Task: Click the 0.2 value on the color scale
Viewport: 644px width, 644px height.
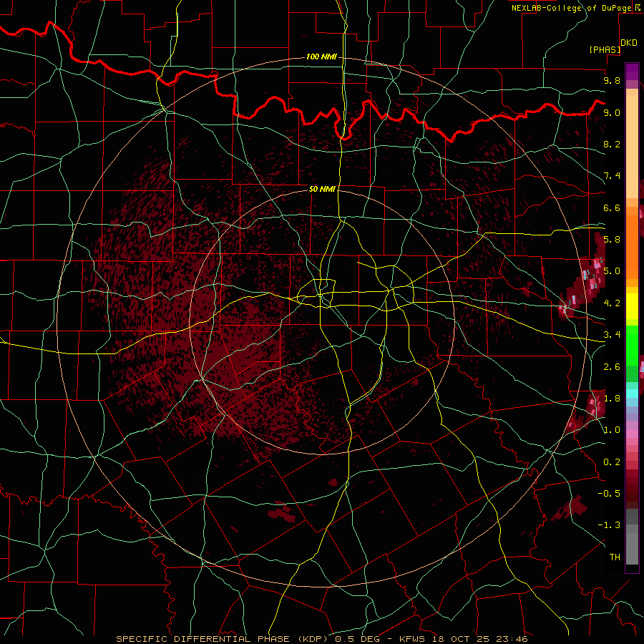Action: tap(612, 462)
